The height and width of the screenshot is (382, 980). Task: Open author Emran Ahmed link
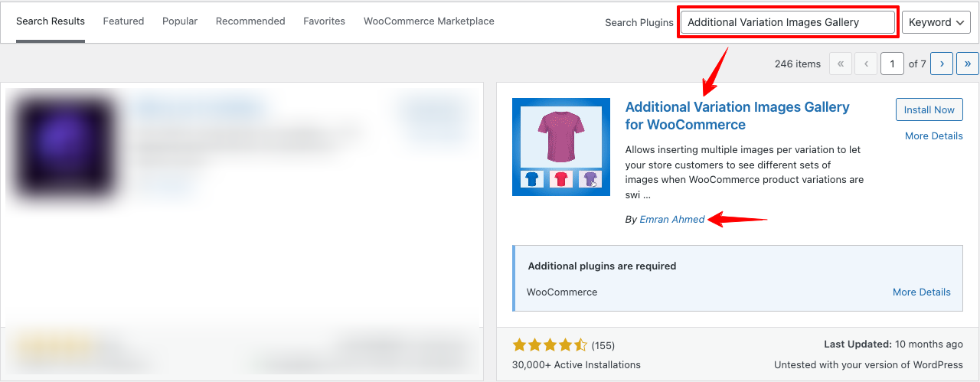pyautogui.click(x=672, y=220)
